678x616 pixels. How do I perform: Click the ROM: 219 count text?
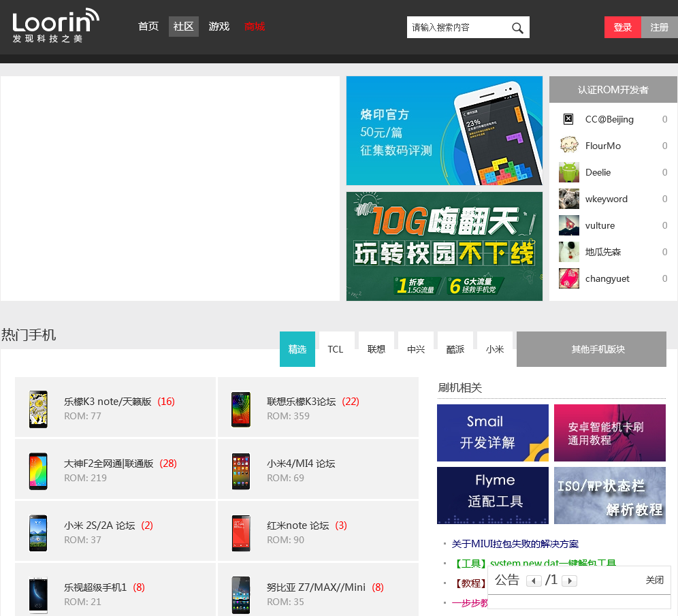coord(85,478)
